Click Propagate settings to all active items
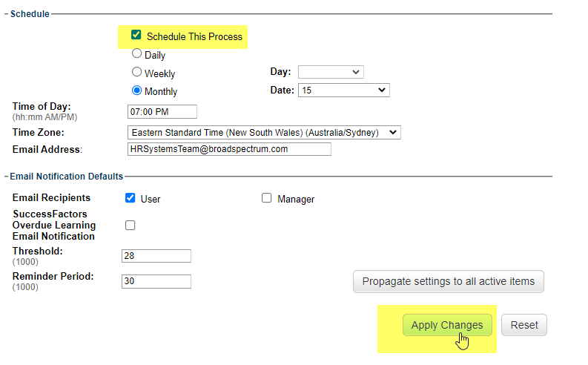This screenshot has width=588, height=365. (448, 282)
